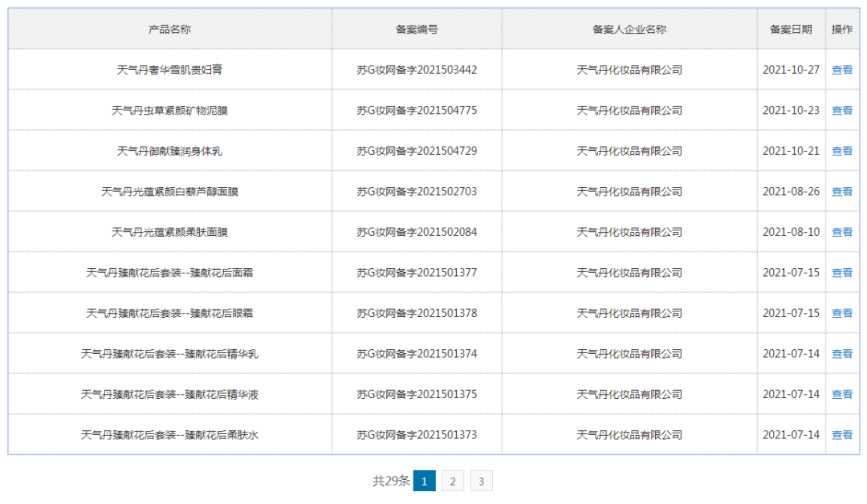The height and width of the screenshot is (504, 867).
Task: Select product name 天气丹光蕴紧颜白藜芦醇面膜
Action: [169, 192]
